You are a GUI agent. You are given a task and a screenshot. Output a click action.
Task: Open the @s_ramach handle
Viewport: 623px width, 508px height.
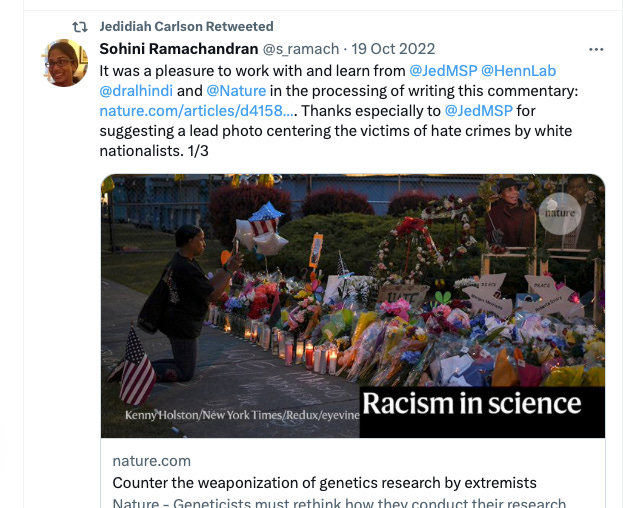pyautogui.click(x=301, y=49)
